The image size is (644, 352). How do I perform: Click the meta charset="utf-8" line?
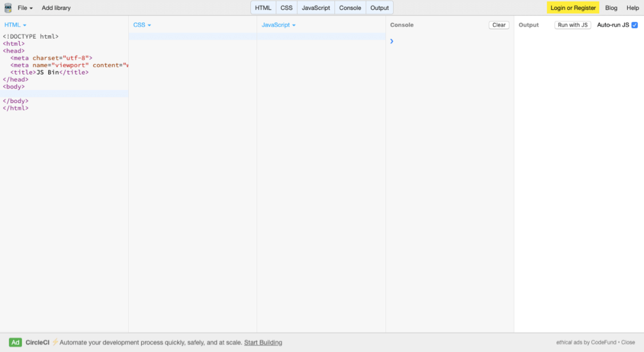51,58
